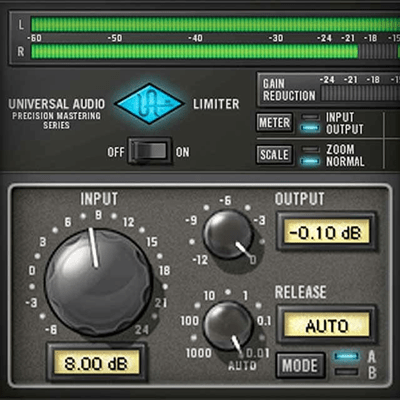Click the 100 mark on the RELEASE dial

(189, 321)
